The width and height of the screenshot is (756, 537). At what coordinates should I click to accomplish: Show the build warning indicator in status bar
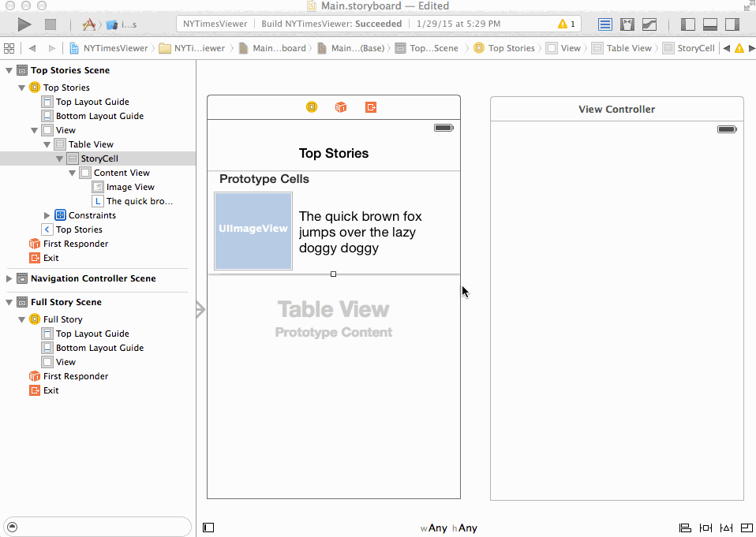(x=566, y=24)
